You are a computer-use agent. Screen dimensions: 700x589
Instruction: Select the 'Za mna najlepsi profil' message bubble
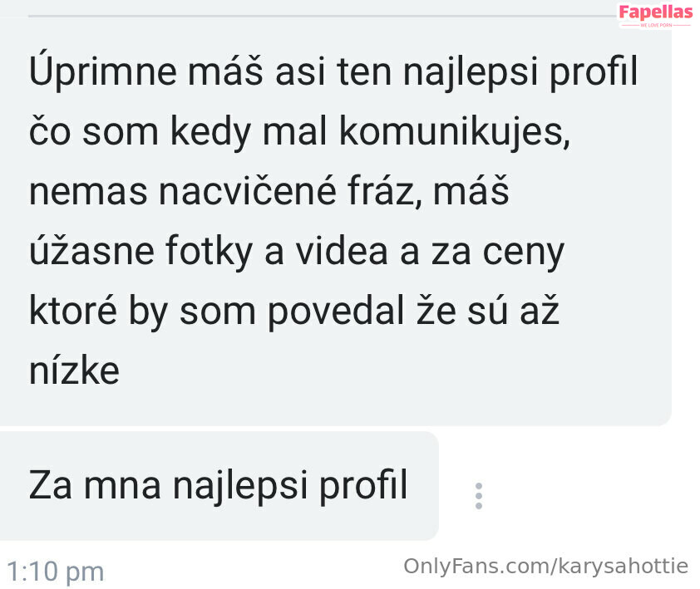click(219, 486)
